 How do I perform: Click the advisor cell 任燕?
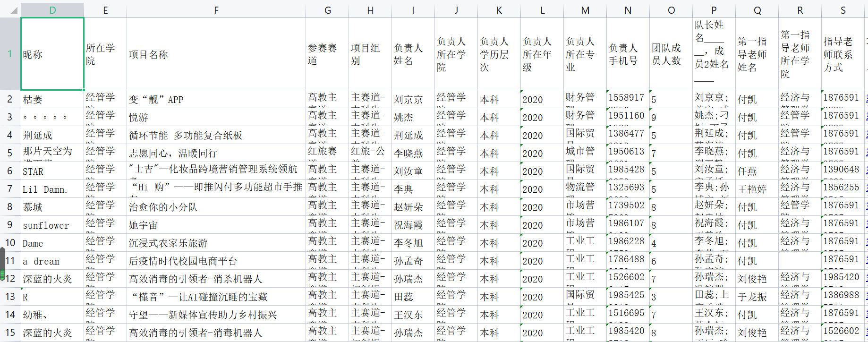click(757, 171)
